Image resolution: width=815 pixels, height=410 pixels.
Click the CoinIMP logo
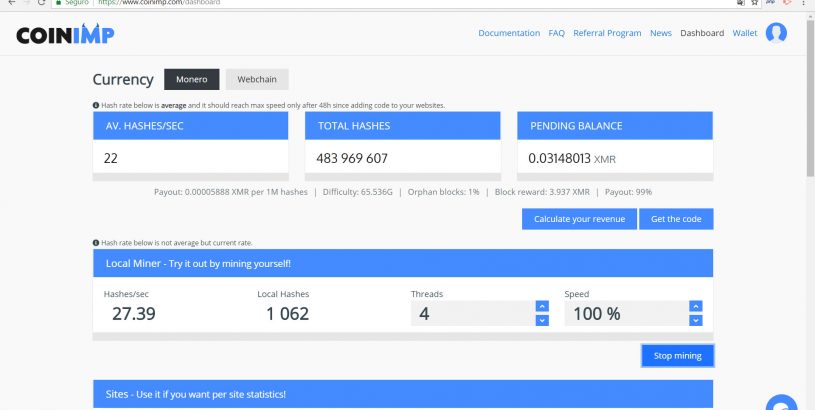[65, 34]
